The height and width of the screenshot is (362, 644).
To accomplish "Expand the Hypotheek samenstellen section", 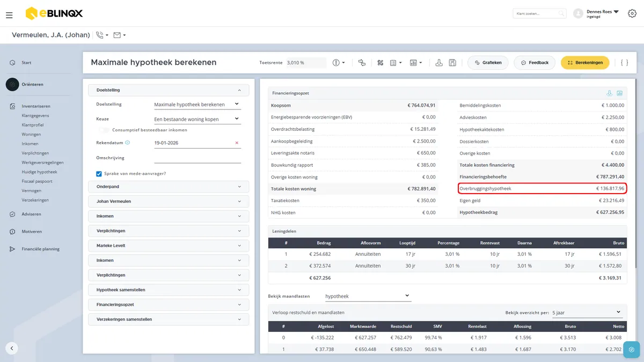I will (169, 290).
